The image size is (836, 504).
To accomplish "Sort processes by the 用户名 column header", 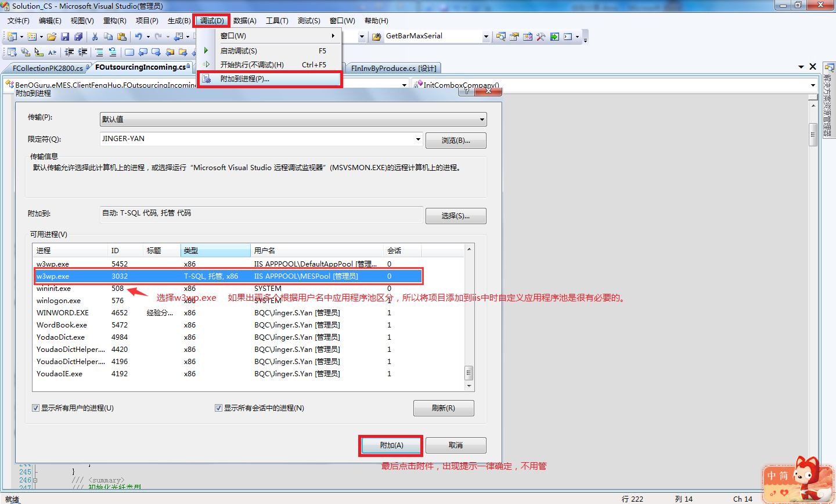I will coord(317,251).
